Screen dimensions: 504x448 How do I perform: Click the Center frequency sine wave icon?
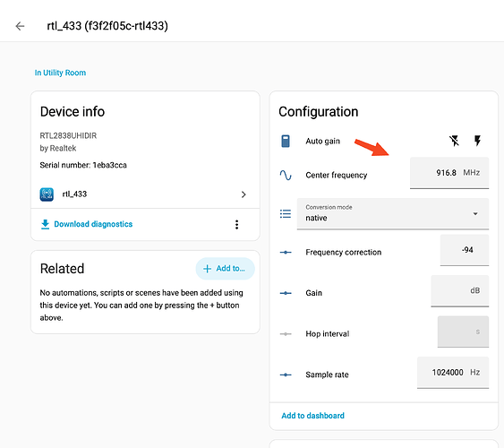[286, 175]
